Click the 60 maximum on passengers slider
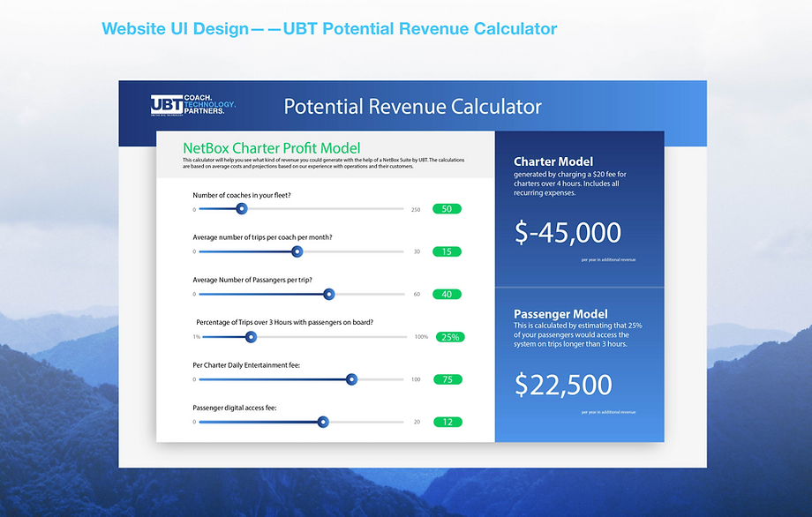 point(417,295)
